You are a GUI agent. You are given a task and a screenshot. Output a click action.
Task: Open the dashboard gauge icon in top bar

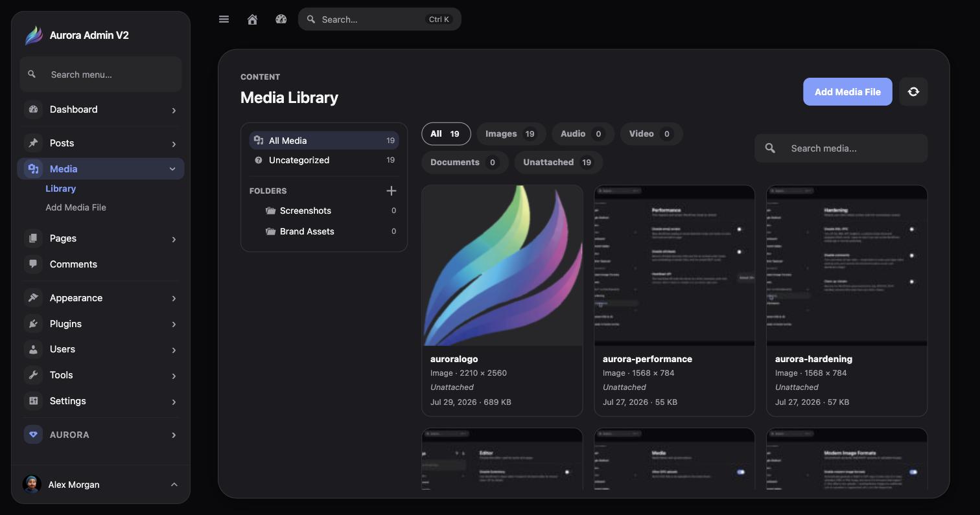click(x=281, y=19)
